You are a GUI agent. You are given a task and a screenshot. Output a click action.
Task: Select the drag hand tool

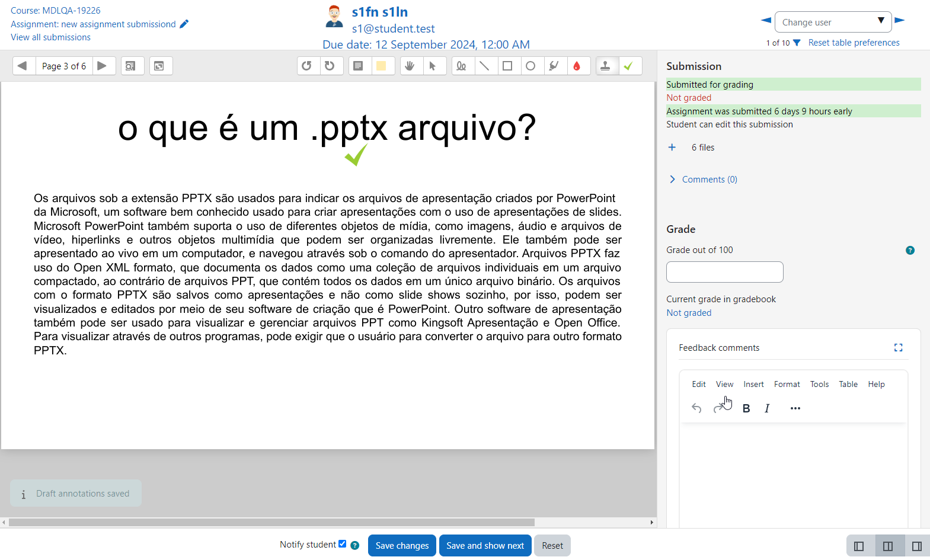click(x=411, y=66)
